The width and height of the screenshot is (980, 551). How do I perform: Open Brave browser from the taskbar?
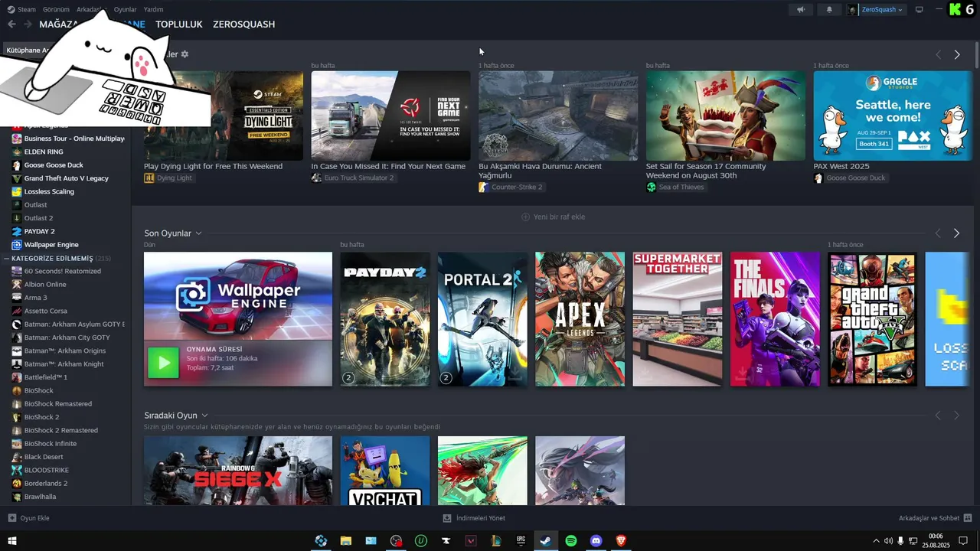pos(622,541)
